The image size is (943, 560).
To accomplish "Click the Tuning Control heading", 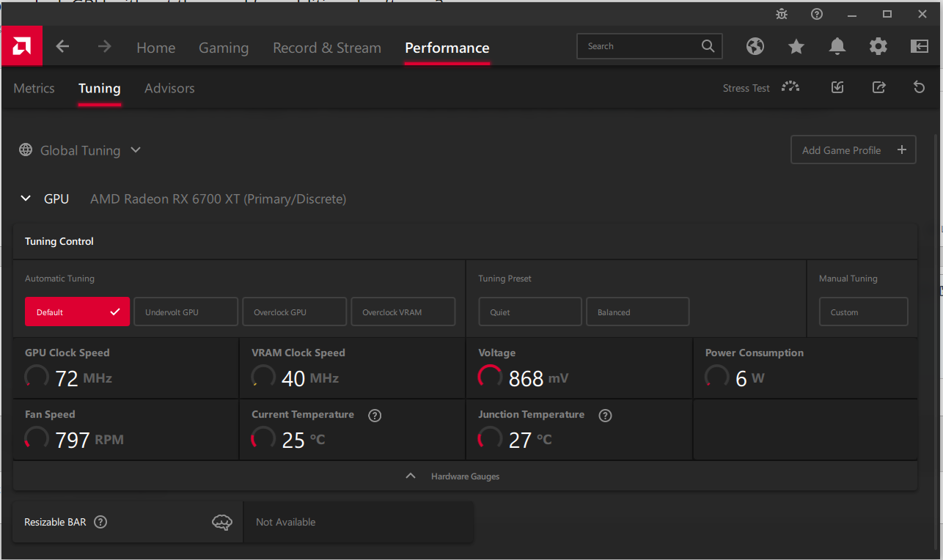I will coord(59,241).
